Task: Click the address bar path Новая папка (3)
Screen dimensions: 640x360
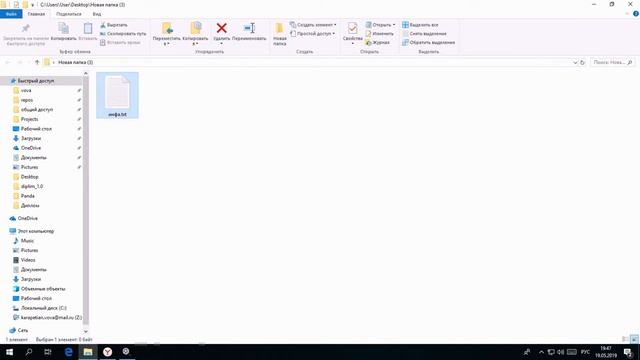Action: tap(76, 62)
